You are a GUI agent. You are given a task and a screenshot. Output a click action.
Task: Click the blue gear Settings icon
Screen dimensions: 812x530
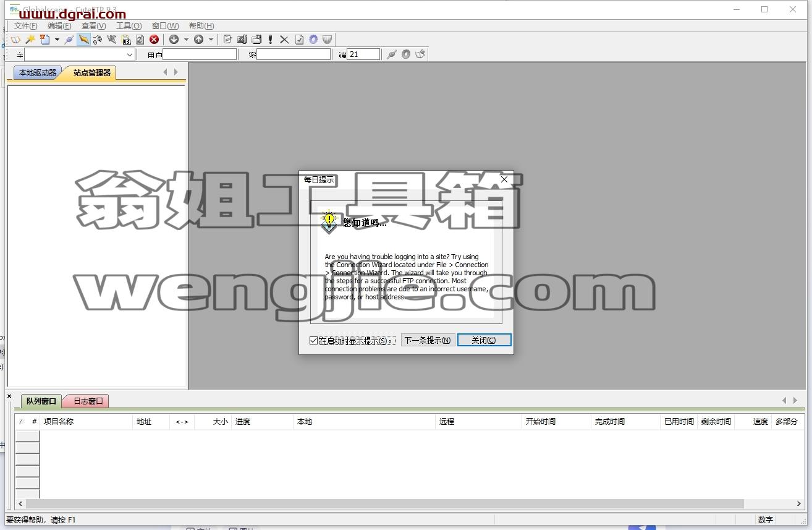pos(313,40)
